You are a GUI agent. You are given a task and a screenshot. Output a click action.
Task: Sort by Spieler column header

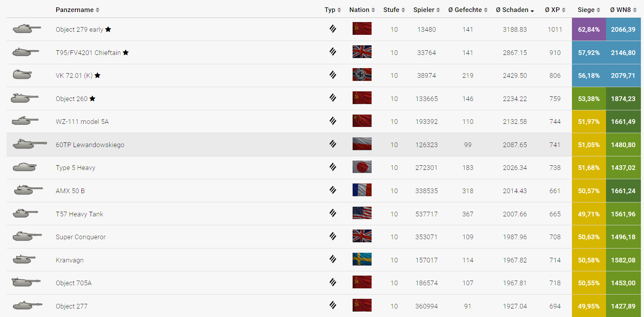click(x=427, y=10)
